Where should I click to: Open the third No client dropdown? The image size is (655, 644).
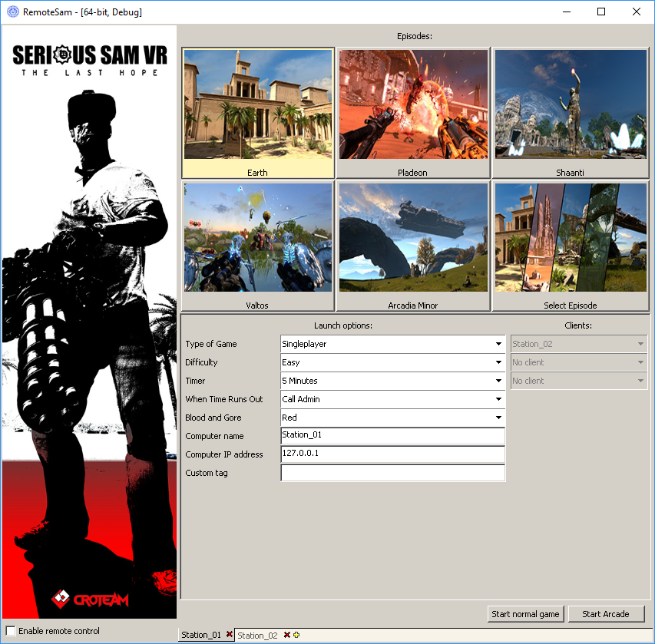[x=579, y=381]
